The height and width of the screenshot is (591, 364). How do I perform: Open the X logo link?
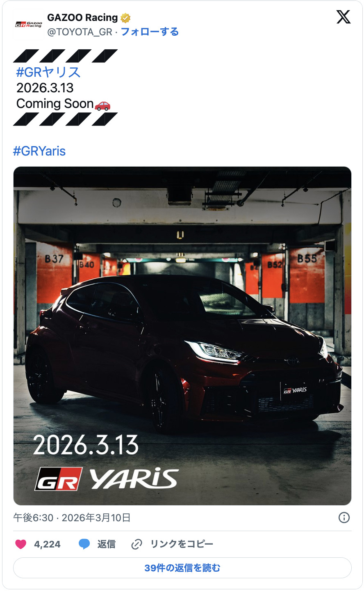point(344,17)
